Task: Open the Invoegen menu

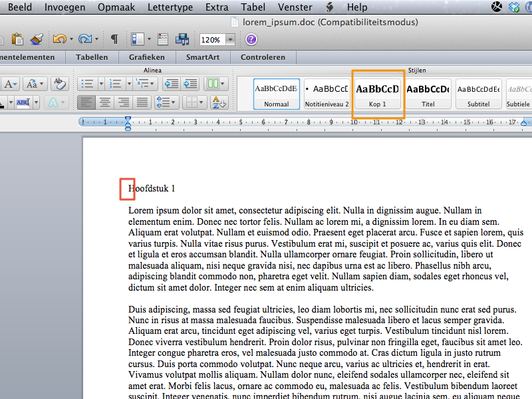Action: 65,7
